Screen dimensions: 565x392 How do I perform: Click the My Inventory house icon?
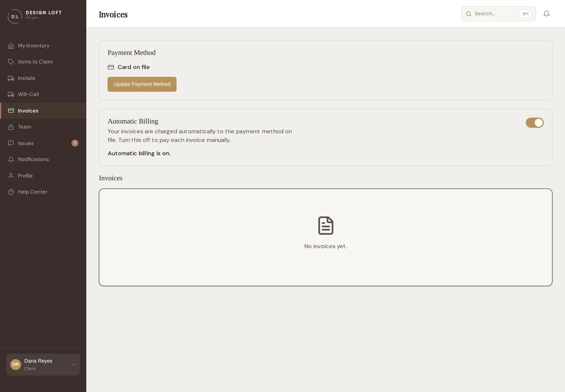[x=11, y=46]
